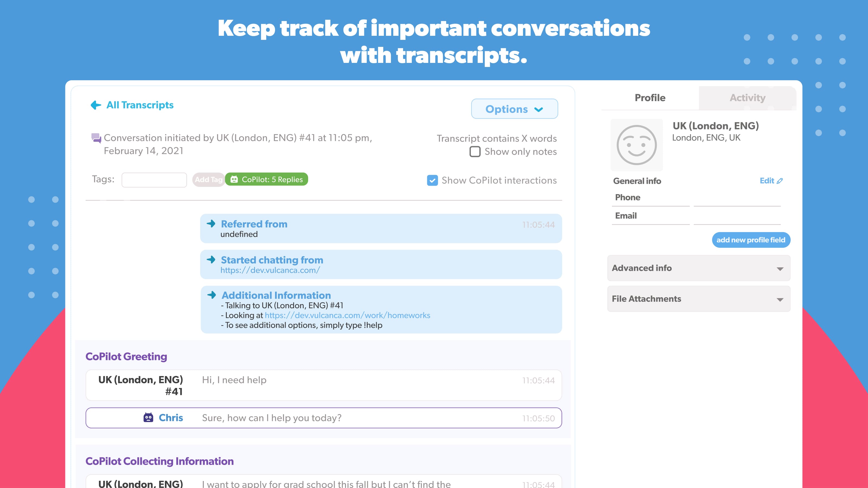Open the Options dropdown
The width and height of the screenshot is (868, 488).
point(514,109)
